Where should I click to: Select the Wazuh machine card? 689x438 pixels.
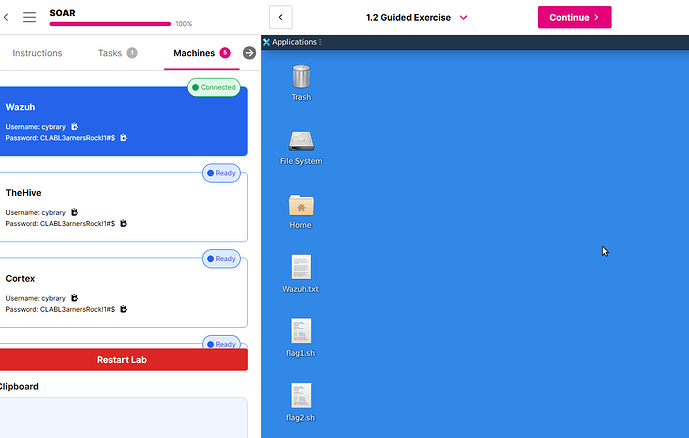point(123,121)
